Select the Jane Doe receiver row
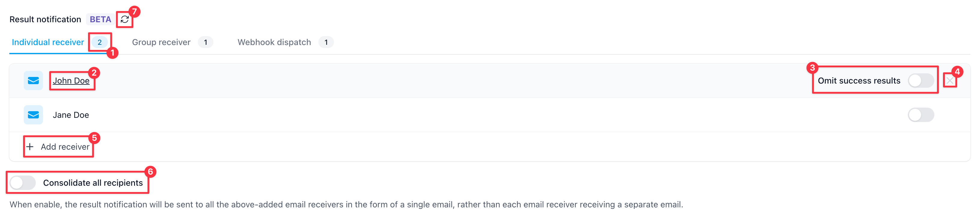 coord(490,115)
